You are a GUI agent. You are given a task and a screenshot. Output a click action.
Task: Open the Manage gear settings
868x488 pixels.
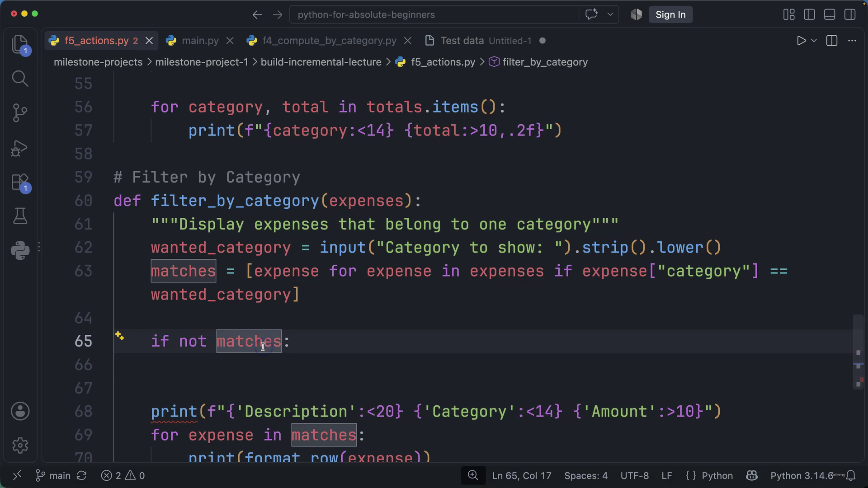[x=20, y=446]
